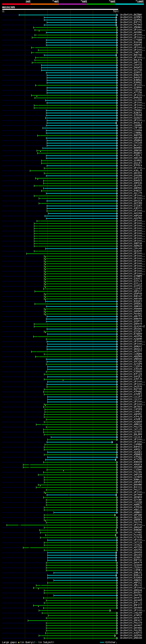This screenshot has width=146, height=644.
Task: Click the cyan ~100% identity legend segment
Action: (130, 4)
